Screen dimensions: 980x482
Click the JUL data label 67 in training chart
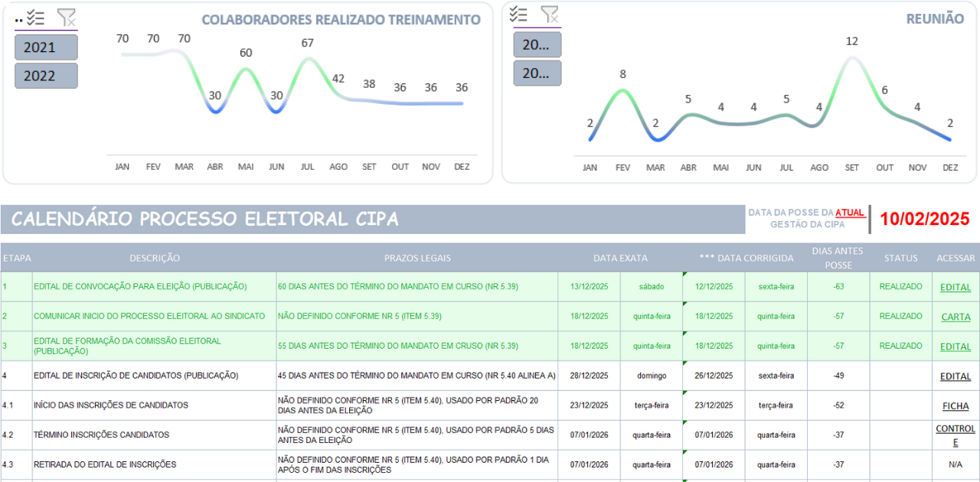(307, 43)
